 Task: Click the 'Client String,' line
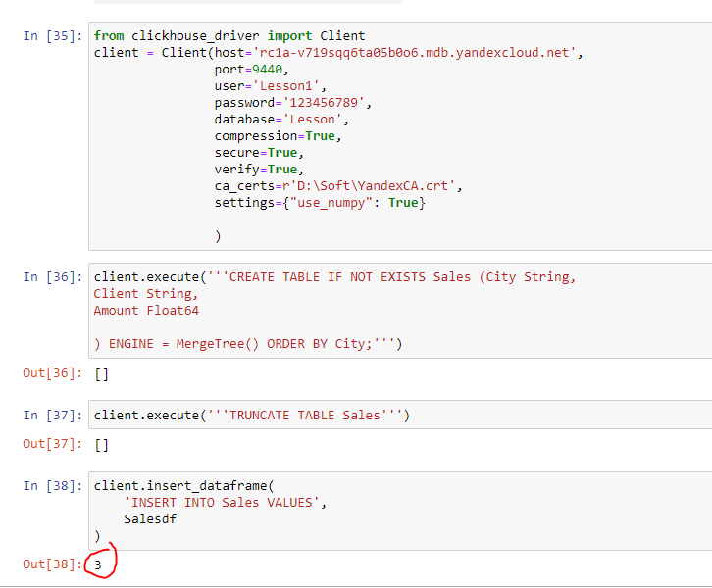(x=146, y=294)
